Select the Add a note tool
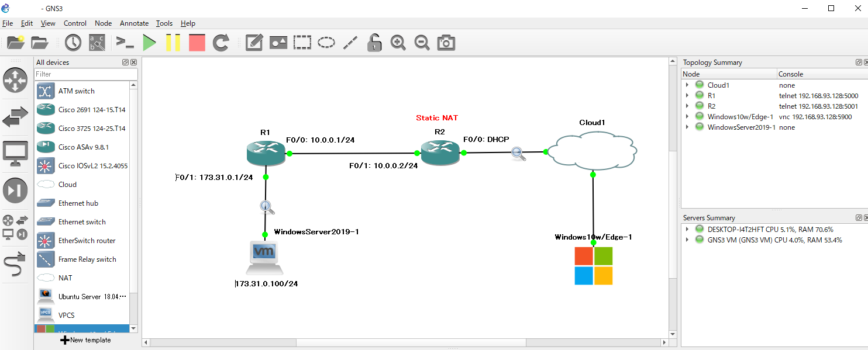The height and width of the screenshot is (350, 868). [x=254, y=43]
